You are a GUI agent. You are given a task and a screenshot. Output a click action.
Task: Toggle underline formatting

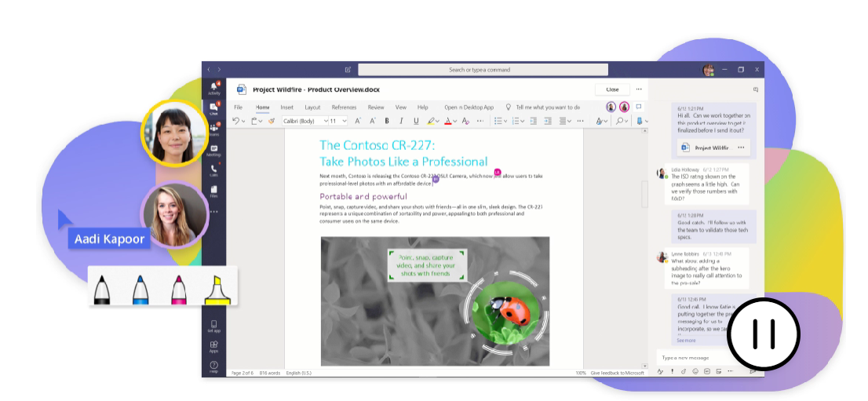[416, 121]
